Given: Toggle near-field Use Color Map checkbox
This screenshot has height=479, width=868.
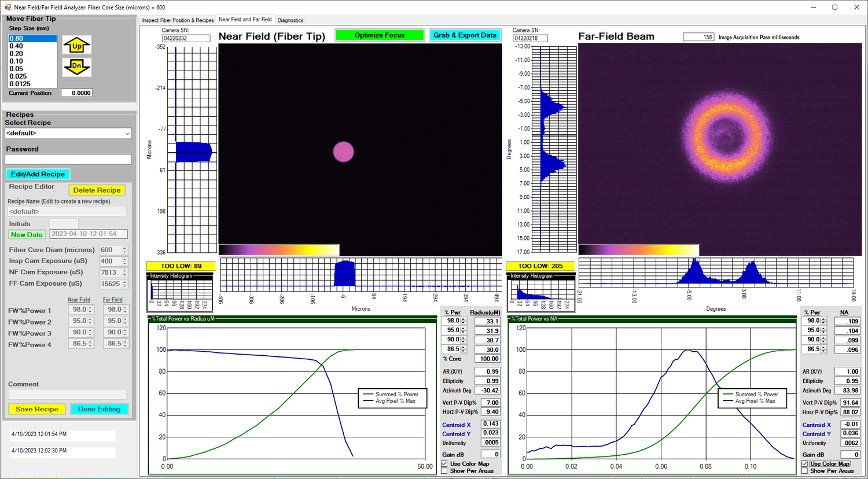Looking at the screenshot, I should (x=444, y=464).
